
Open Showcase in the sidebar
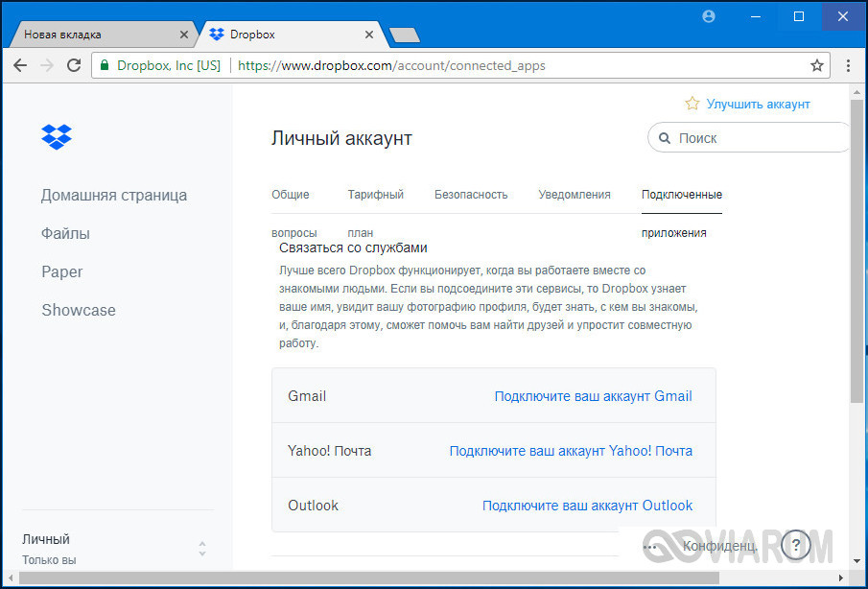(x=79, y=310)
